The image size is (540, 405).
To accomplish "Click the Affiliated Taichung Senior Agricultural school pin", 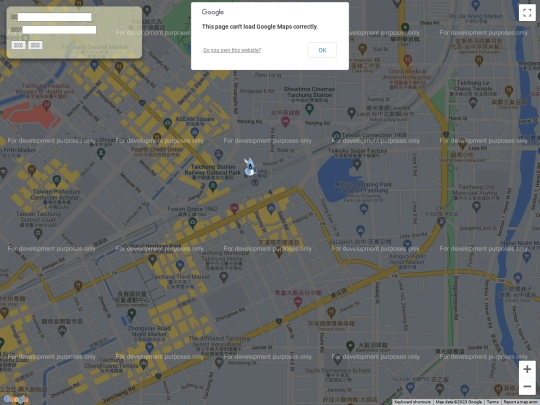I will [x=219, y=362].
